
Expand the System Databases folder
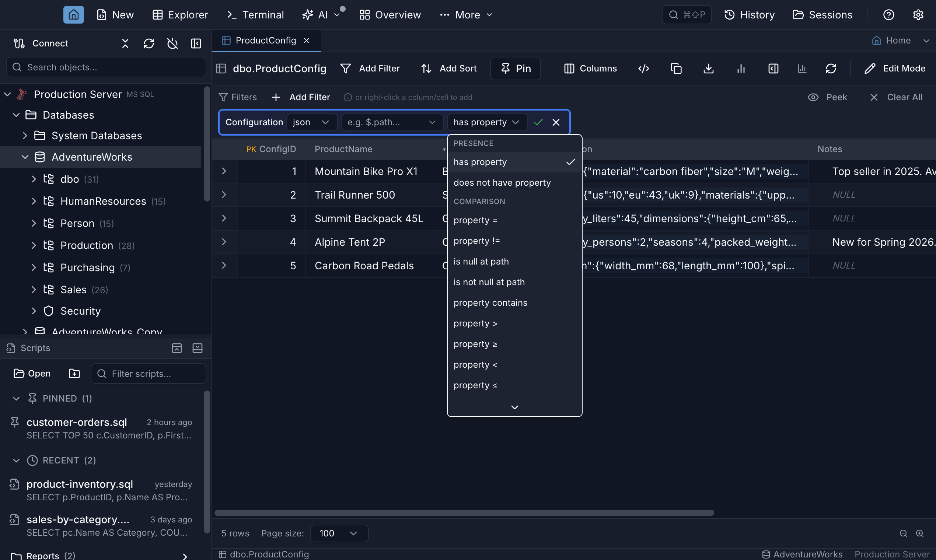(x=25, y=136)
